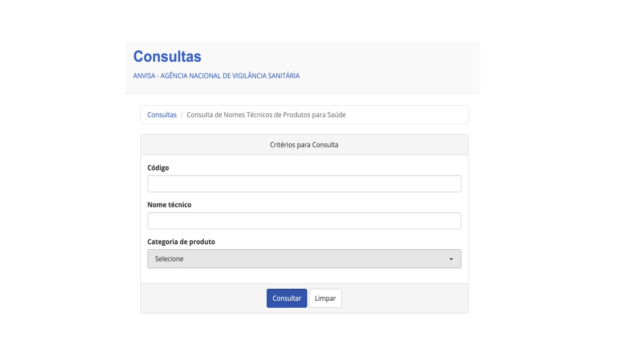Image resolution: width=644 pixels, height=362 pixels.
Task: Click the Código field label
Action: 158,168
